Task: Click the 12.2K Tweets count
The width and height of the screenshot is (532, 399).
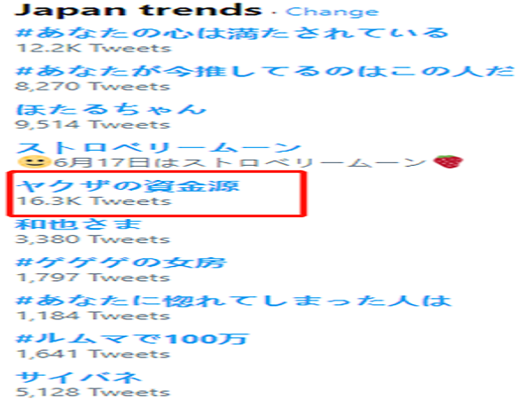Action: click(94, 48)
